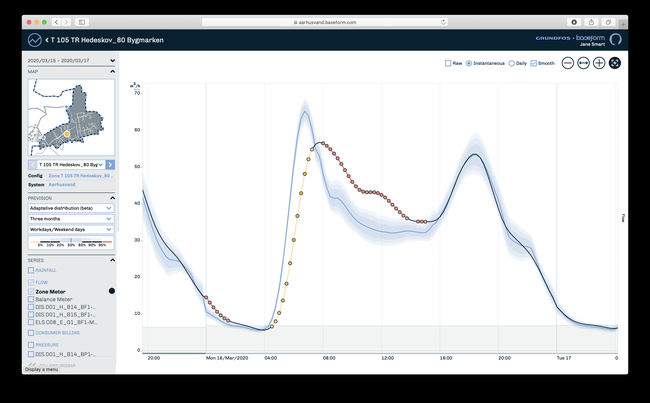This screenshot has height=403, width=650.
Task: Click the zoom in plus icon
Action: (x=599, y=63)
